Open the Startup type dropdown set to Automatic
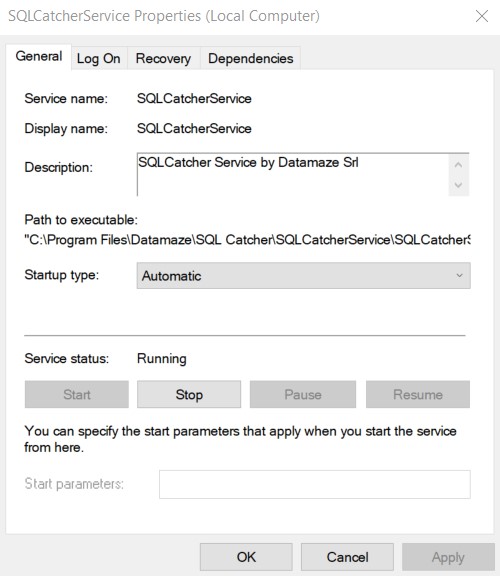Screen dimensions: 500x576 tap(303, 276)
